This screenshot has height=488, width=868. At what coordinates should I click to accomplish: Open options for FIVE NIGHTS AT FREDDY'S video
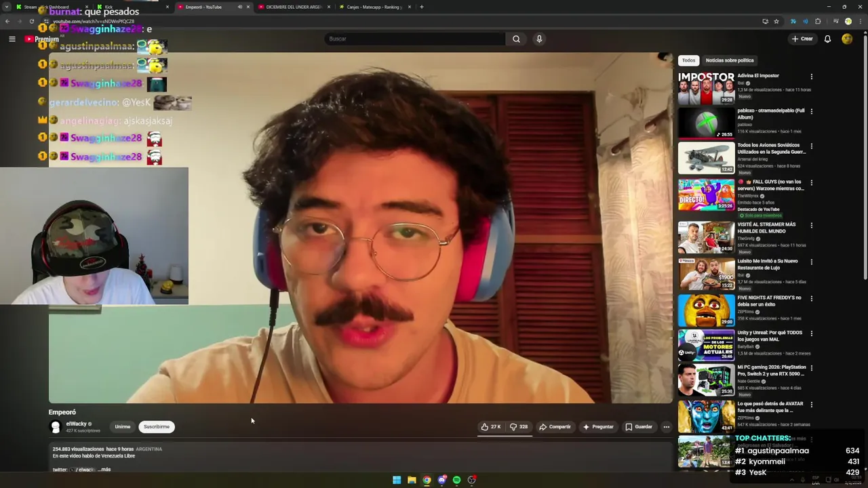(x=811, y=298)
